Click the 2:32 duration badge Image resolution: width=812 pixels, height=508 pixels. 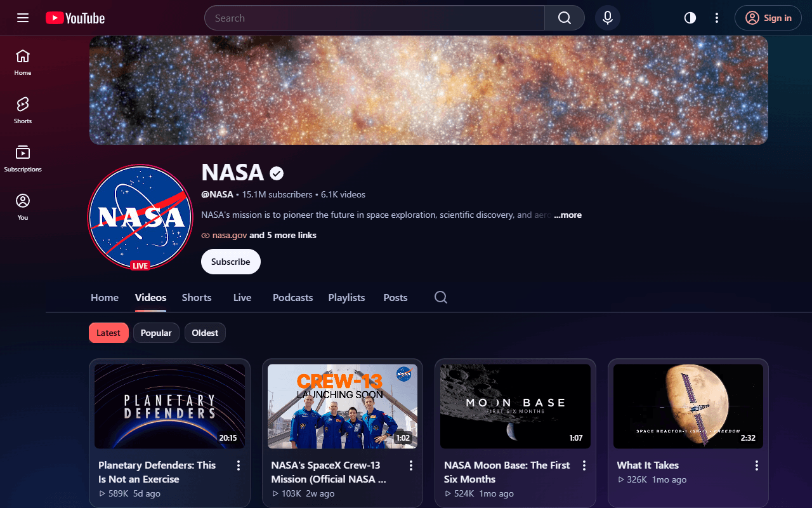tap(748, 438)
